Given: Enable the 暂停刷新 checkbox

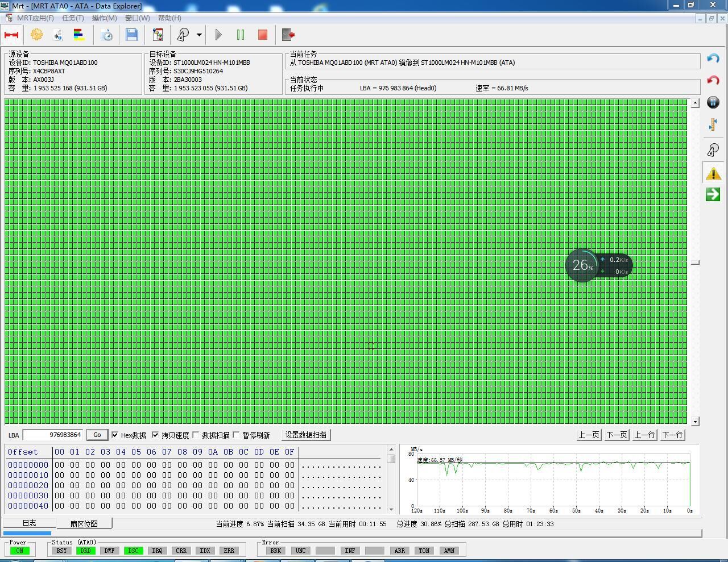Looking at the screenshot, I should point(237,435).
